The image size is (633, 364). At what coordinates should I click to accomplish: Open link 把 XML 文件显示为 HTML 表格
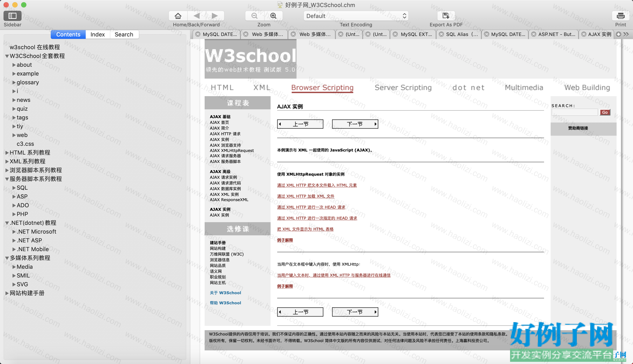[x=305, y=229]
